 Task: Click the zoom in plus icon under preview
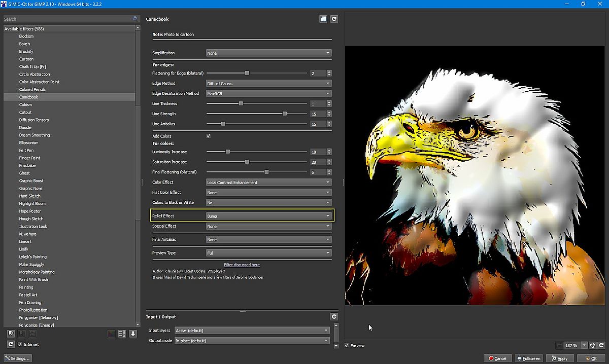592,345
